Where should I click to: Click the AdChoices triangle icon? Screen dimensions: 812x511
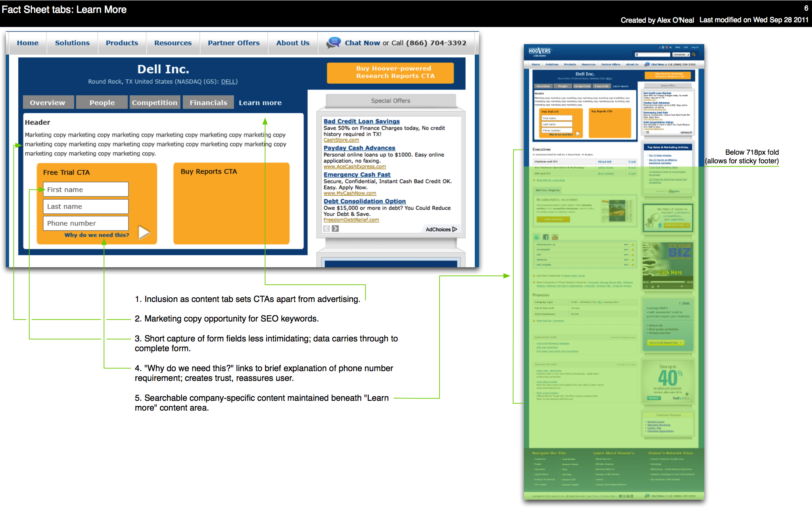pos(454,229)
